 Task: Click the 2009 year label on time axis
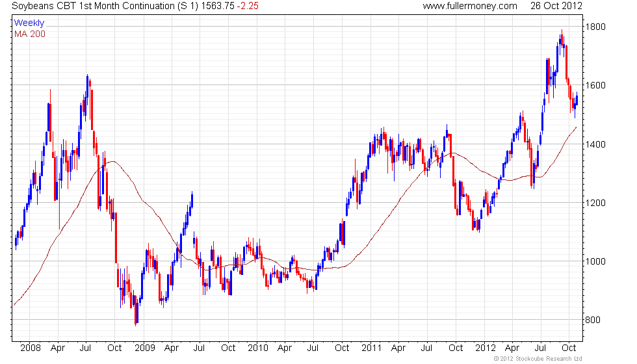pyautogui.click(x=145, y=348)
